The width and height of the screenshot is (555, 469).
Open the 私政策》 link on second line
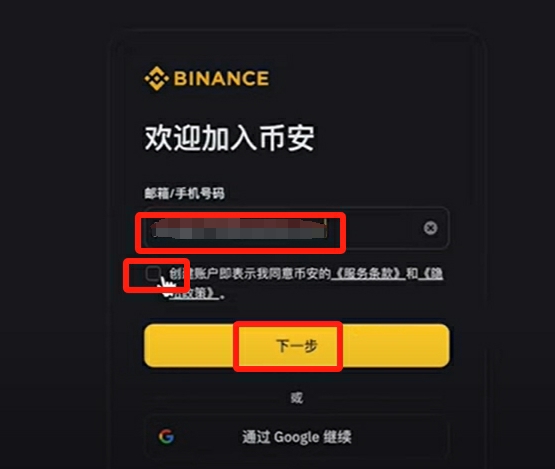(193, 293)
